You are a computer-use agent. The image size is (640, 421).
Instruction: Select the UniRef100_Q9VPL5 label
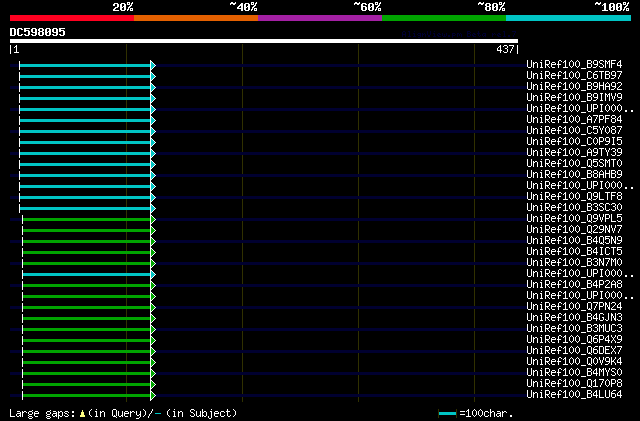pos(574,219)
